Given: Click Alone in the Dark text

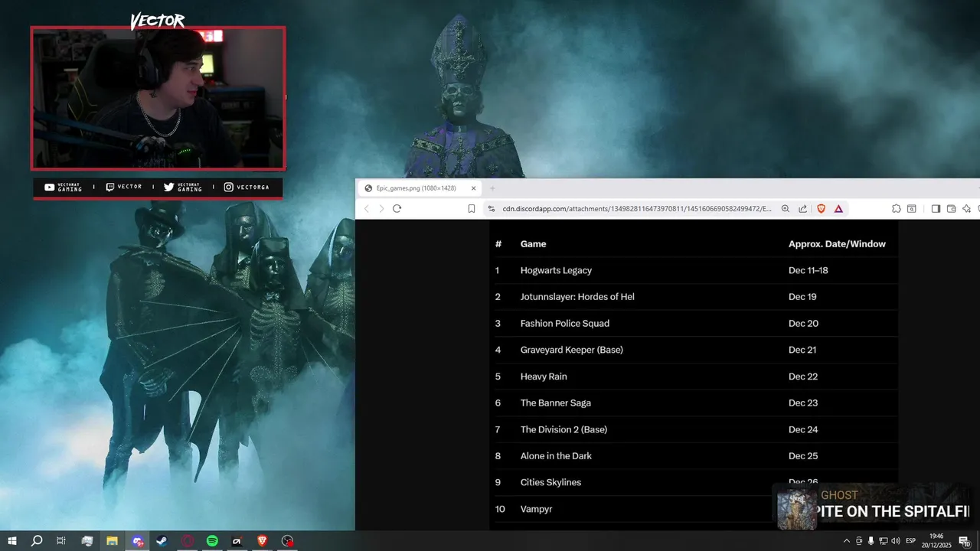Looking at the screenshot, I should click(556, 456).
